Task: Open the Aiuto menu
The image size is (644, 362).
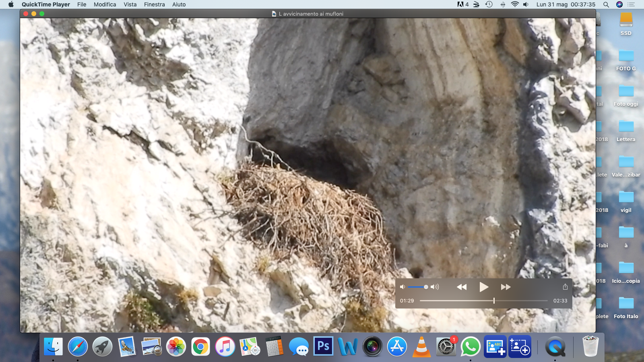Action: click(179, 4)
